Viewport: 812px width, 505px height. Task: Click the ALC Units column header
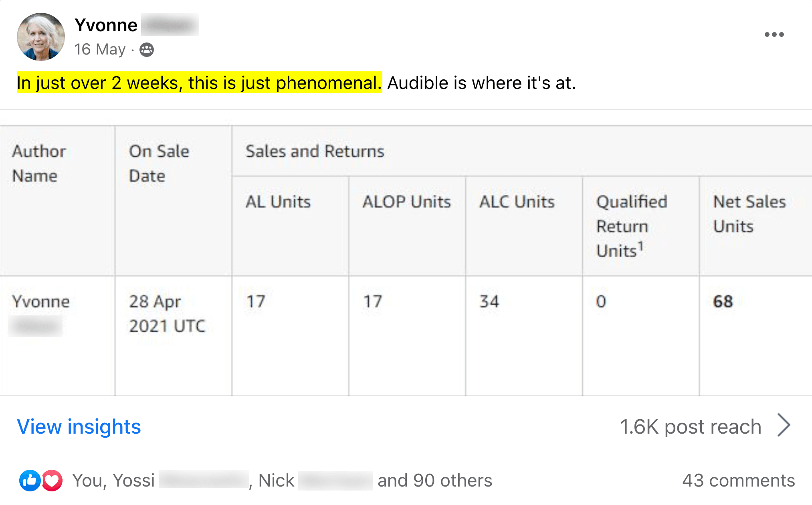[517, 202]
